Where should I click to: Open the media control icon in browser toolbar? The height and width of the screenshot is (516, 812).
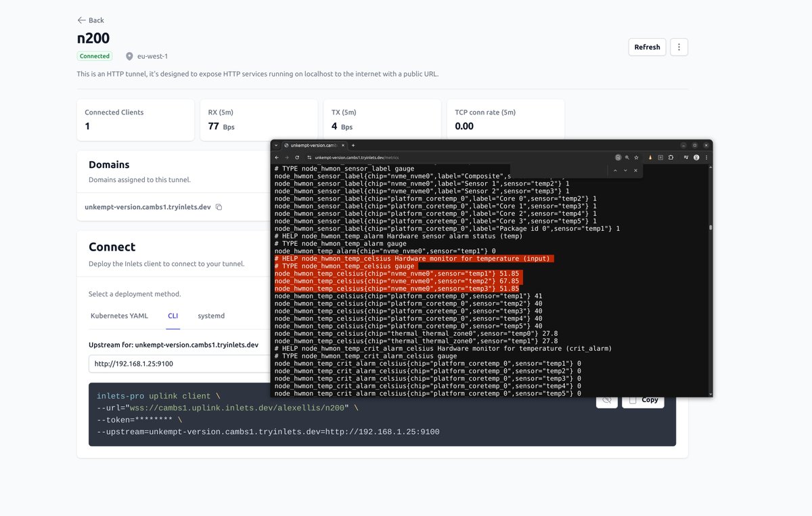686,157
